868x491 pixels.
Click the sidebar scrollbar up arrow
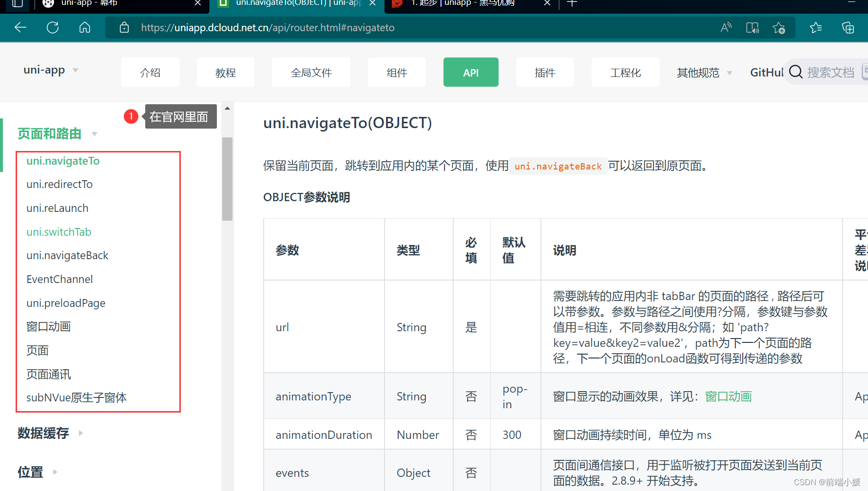[227, 108]
